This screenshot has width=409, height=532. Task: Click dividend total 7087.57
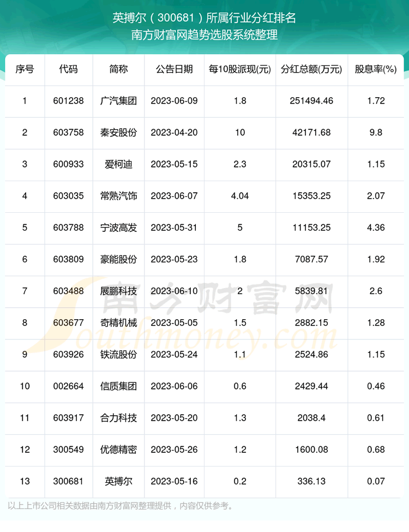coord(311,259)
